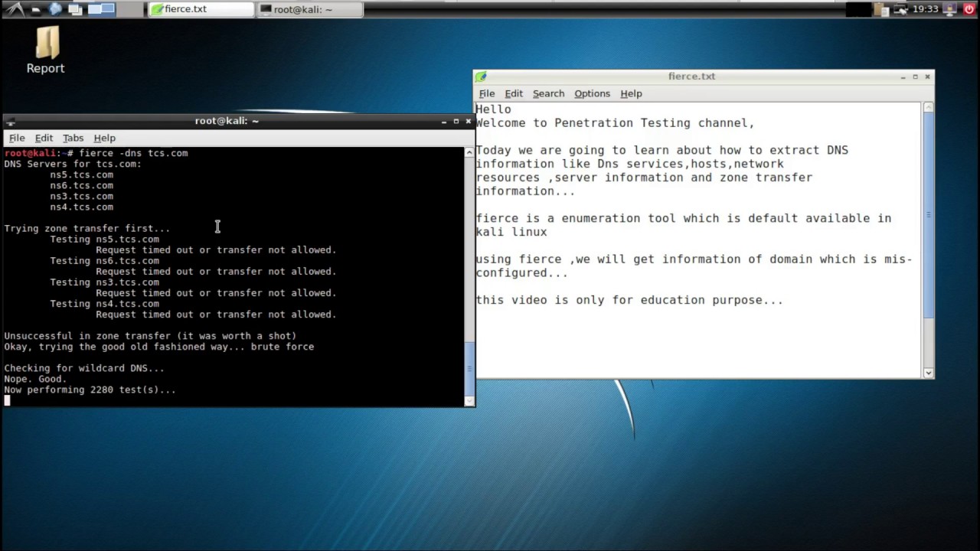Click 'kali linux' text in fierce.txt
The height and width of the screenshot is (551, 980).
pyautogui.click(x=511, y=232)
